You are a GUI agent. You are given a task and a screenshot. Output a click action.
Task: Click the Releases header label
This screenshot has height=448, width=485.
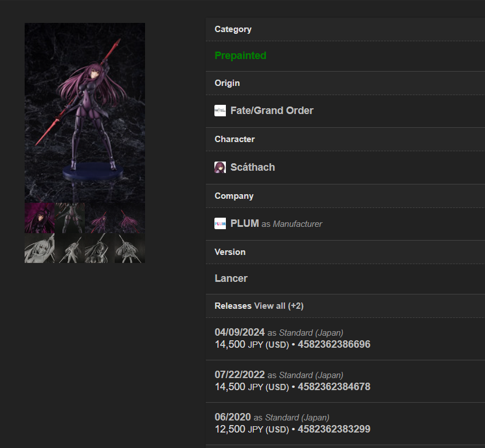coord(233,306)
